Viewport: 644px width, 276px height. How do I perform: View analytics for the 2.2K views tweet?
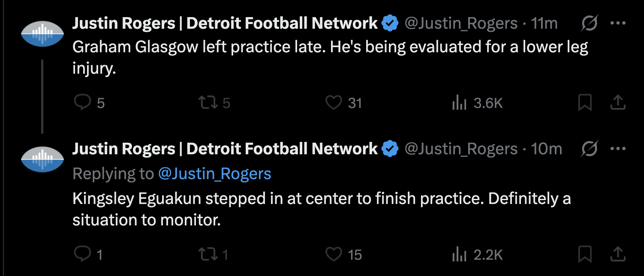click(460, 255)
